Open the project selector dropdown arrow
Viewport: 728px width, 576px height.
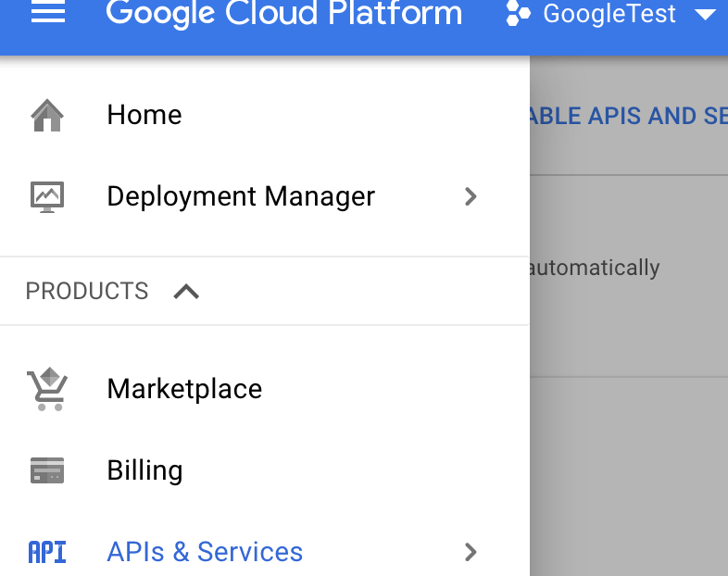pos(705,15)
